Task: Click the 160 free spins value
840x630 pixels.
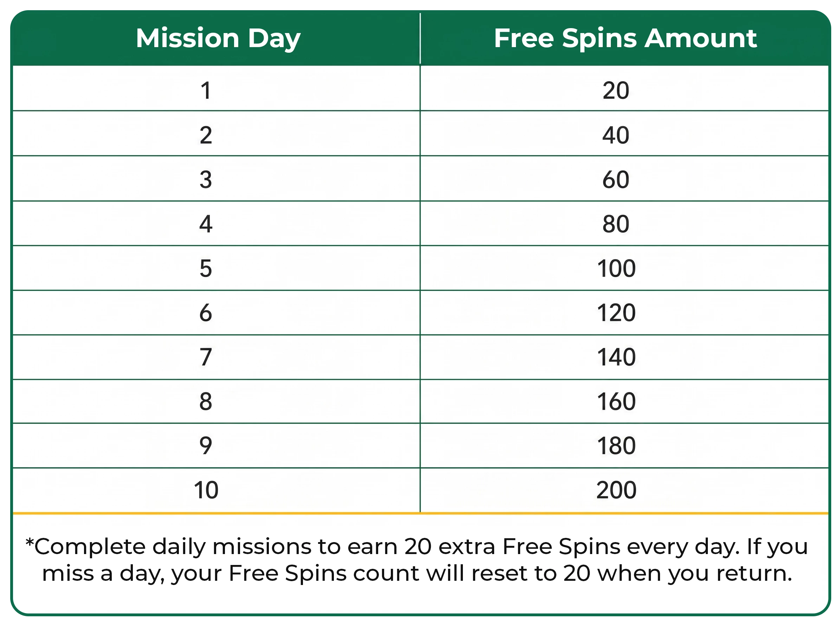Action: (x=616, y=402)
